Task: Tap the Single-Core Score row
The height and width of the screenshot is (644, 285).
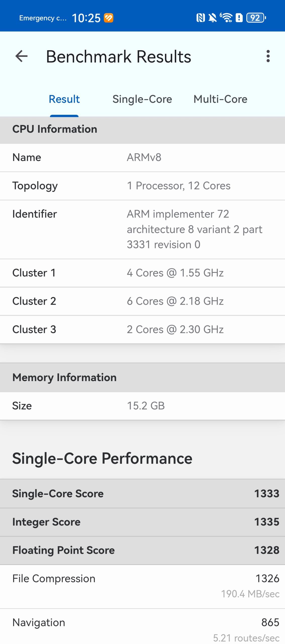Action: click(142, 493)
